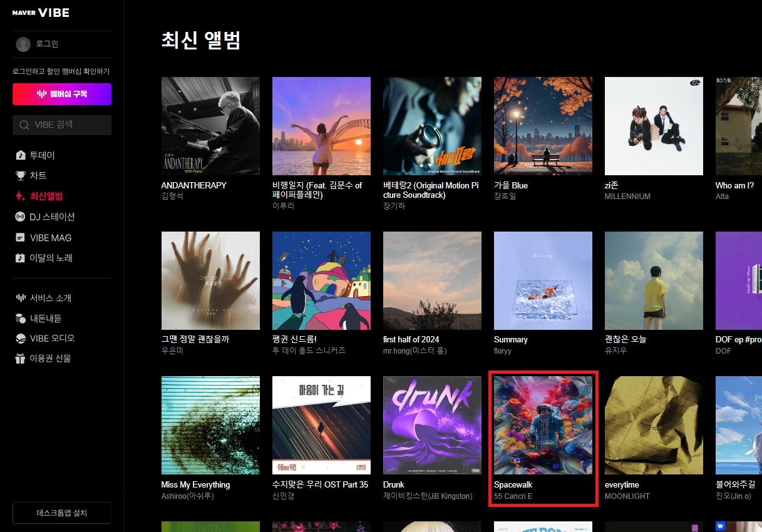Screen dimensions: 762x532
Task: Open the 가을 Blue album cover
Action: 543,126
